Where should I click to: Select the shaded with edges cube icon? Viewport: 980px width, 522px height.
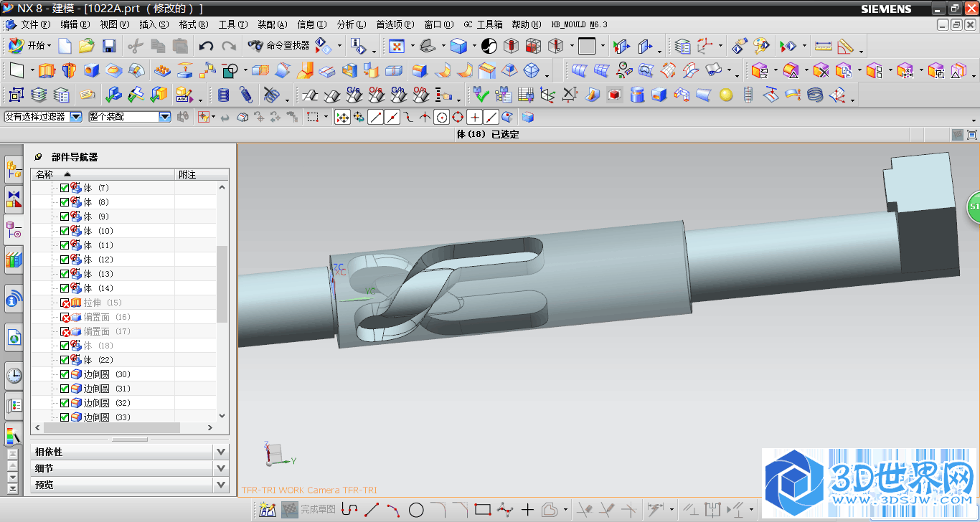click(x=458, y=46)
